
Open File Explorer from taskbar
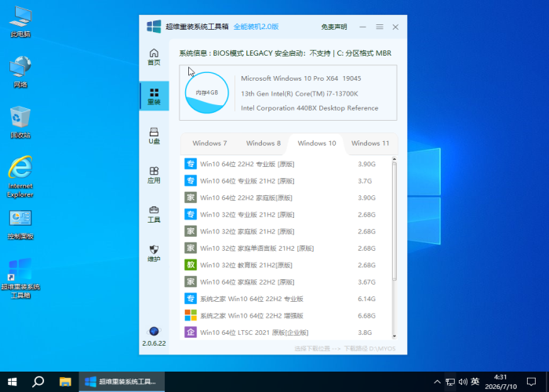65,382
